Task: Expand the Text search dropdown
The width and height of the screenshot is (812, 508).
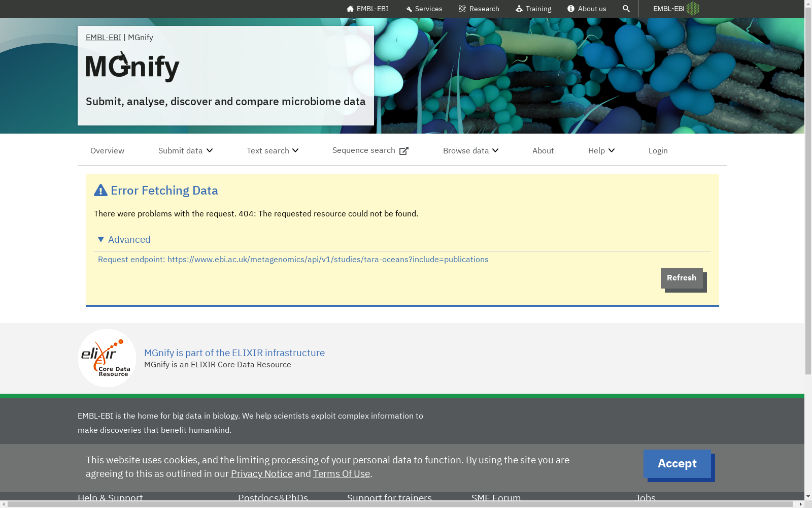Action: click(273, 150)
